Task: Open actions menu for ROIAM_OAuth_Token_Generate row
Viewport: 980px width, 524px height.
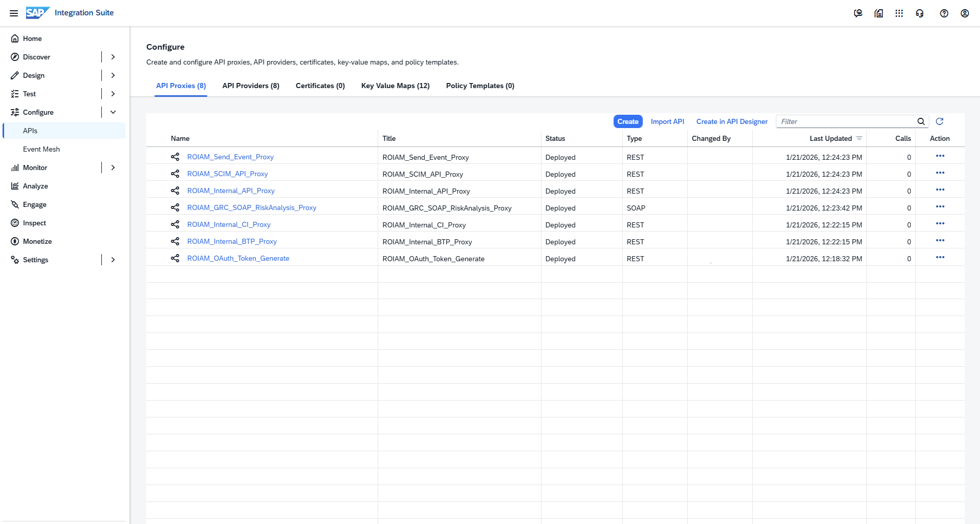Action: (940, 258)
